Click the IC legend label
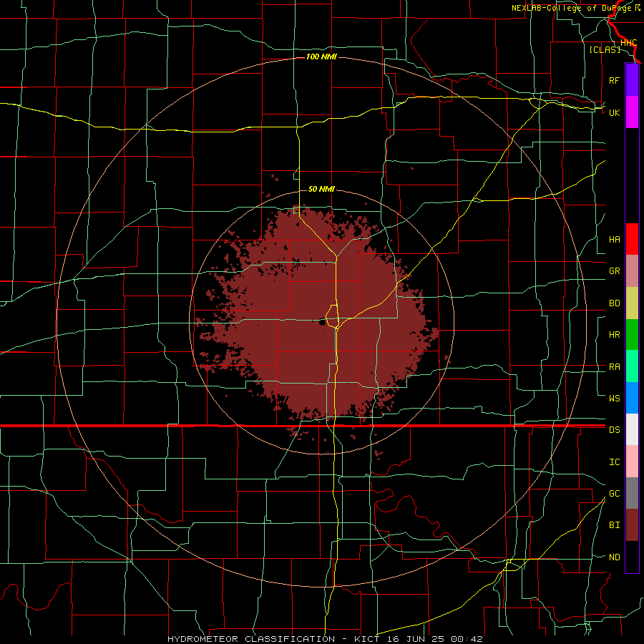Screen dimensions: 644x644 tap(614, 462)
